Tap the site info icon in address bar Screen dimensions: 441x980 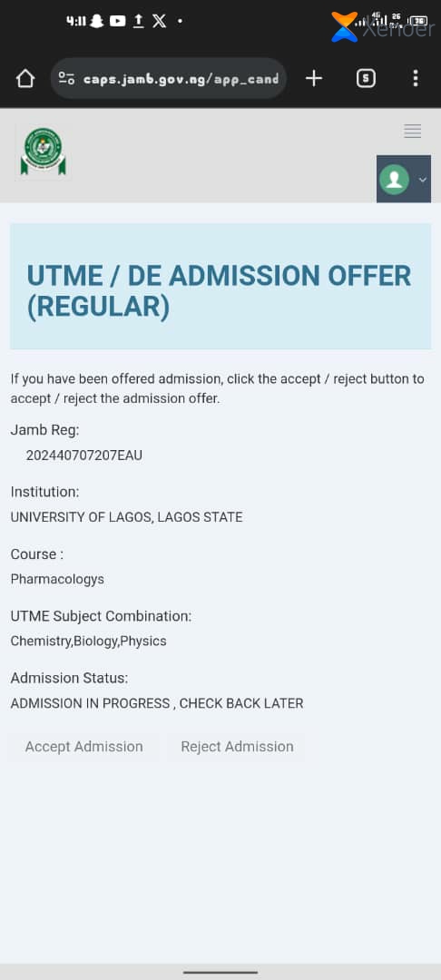tap(66, 78)
